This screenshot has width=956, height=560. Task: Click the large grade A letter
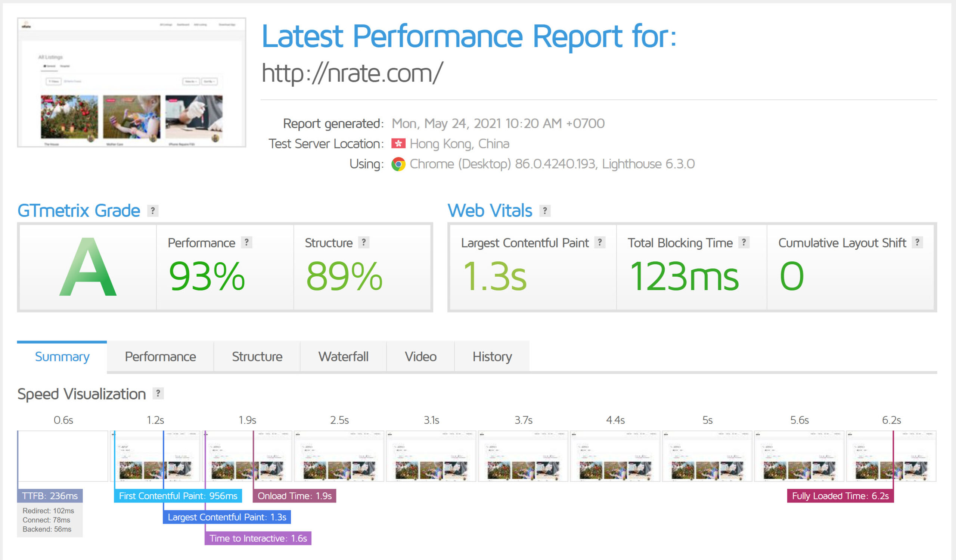[x=88, y=267]
